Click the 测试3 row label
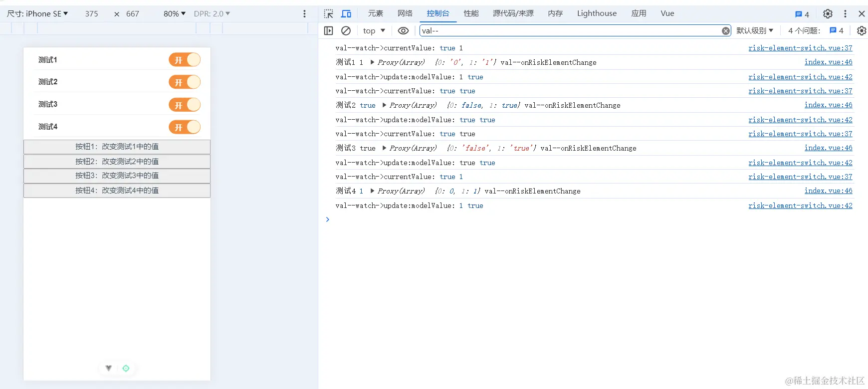 click(x=48, y=104)
